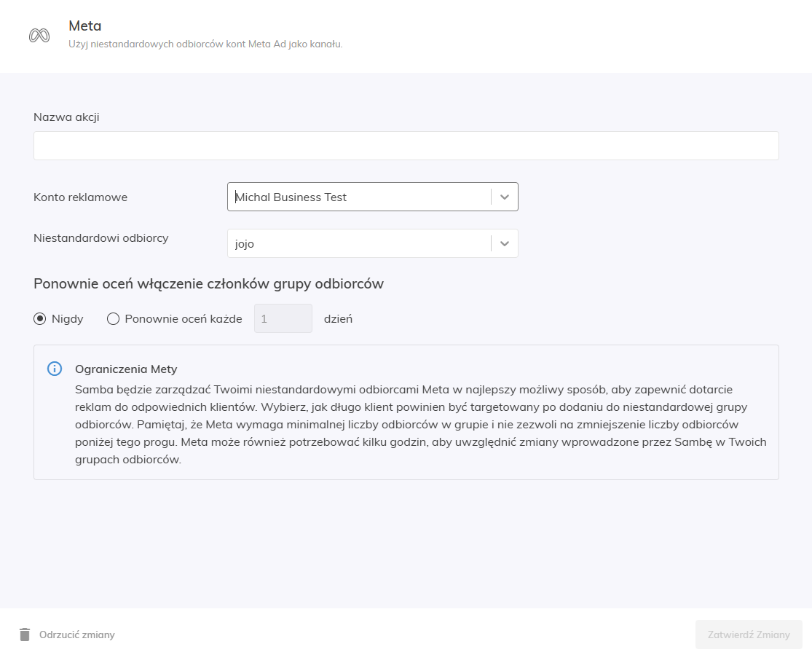This screenshot has height=652, width=812.
Task: Click the 'Odrzucić zmiany' link text
Action: coord(76,635)
